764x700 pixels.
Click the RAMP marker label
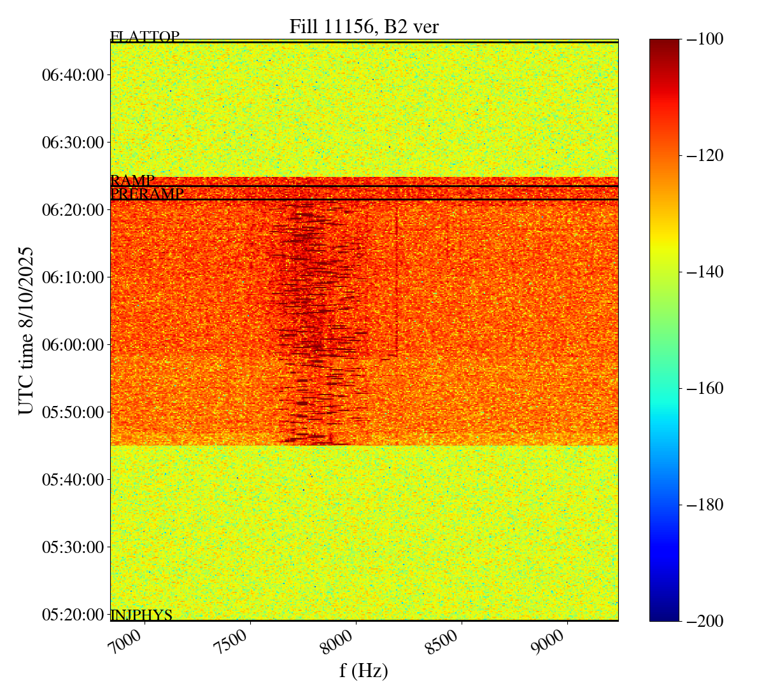132,181
